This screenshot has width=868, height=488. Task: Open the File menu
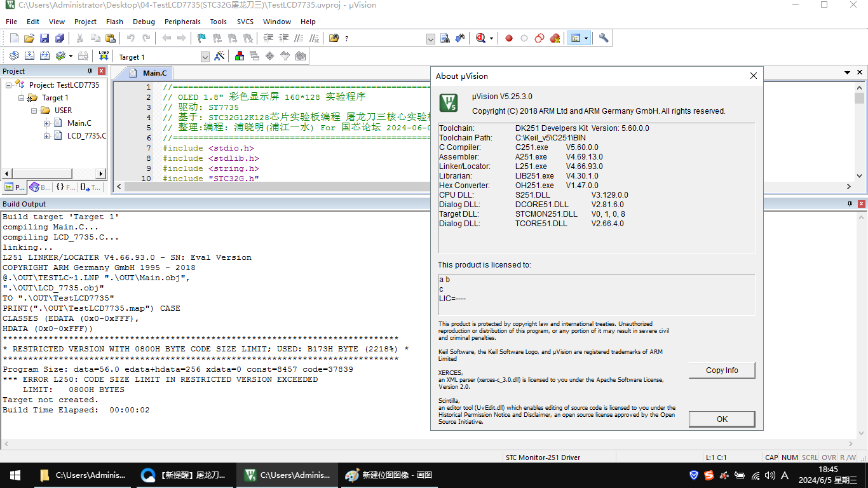point(11,22)
